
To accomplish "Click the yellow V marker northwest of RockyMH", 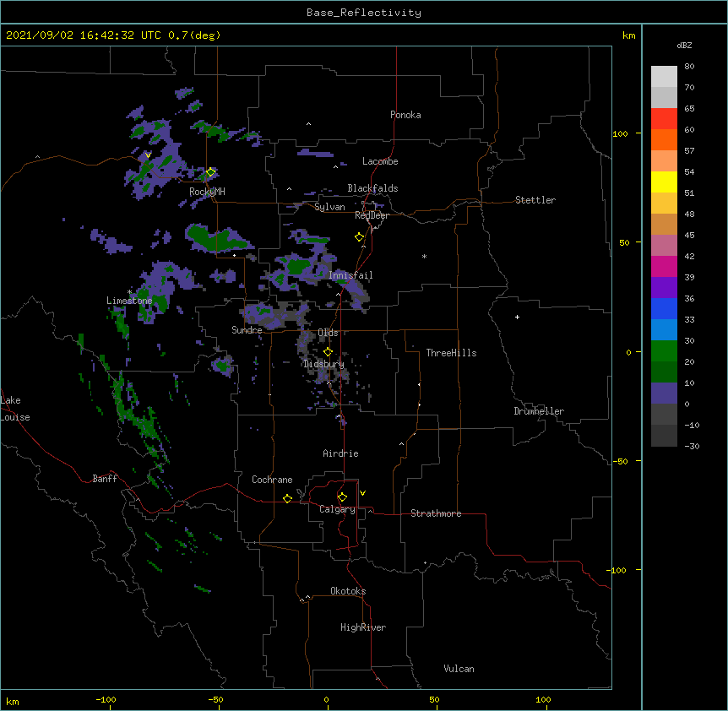I will pyautogui.click(x=148, y=155).
